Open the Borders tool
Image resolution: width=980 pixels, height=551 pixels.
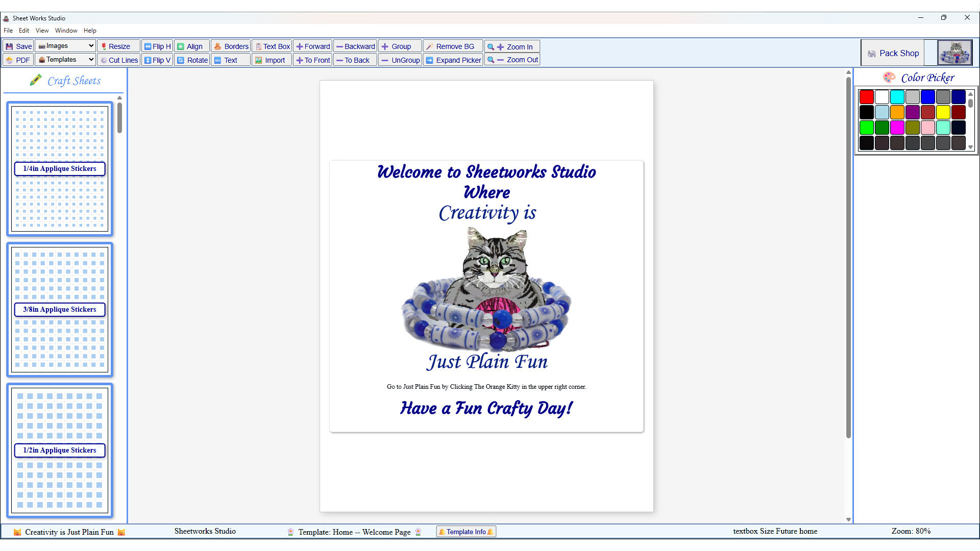pyautogui.click(x=231, y=46)
